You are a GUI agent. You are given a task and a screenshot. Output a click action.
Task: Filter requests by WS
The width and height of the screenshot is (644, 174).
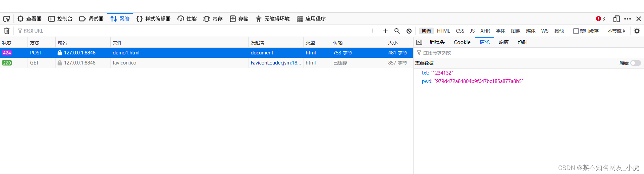(545, 31)
